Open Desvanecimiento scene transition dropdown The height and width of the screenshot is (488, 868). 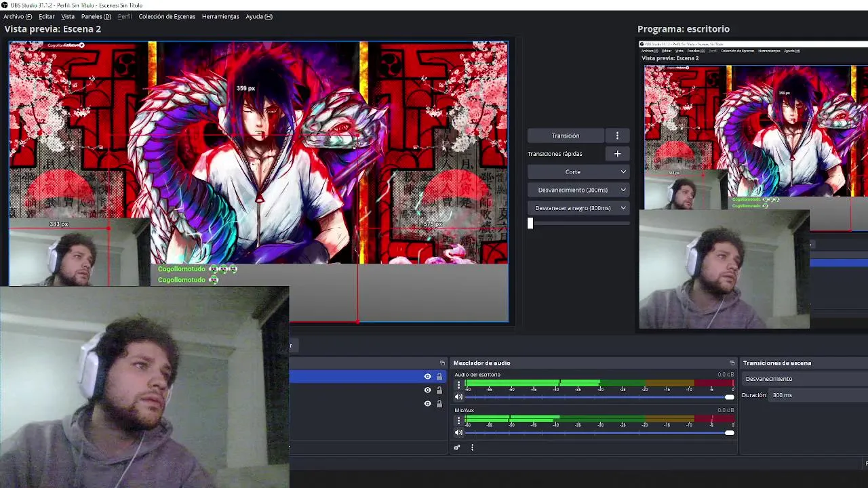point(805,379)
